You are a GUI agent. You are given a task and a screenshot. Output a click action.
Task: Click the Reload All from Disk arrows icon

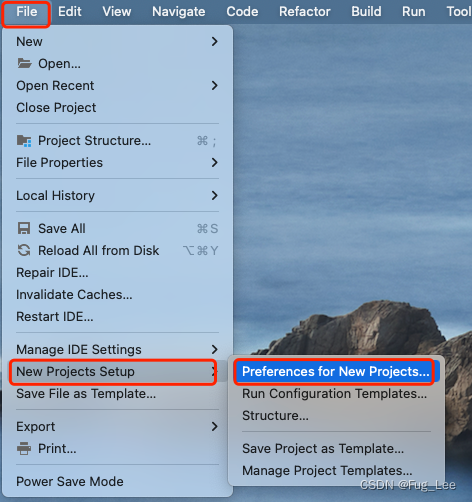point(24,250)
